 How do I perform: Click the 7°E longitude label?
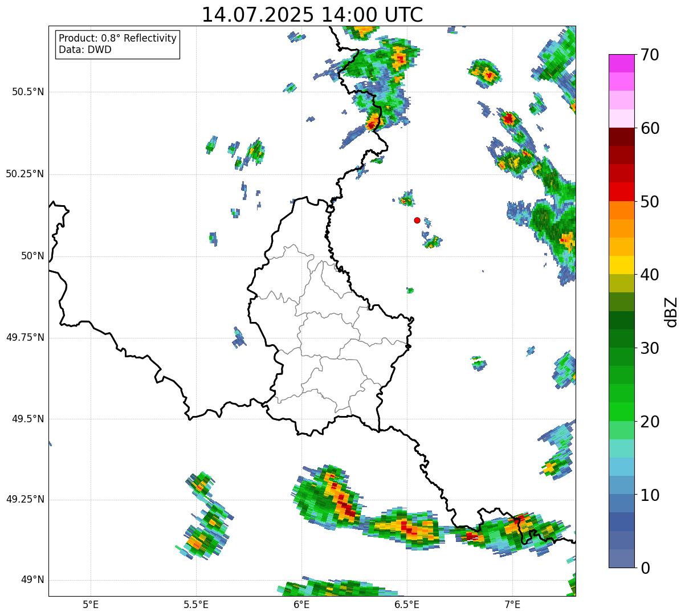click(x=512, y=604)
